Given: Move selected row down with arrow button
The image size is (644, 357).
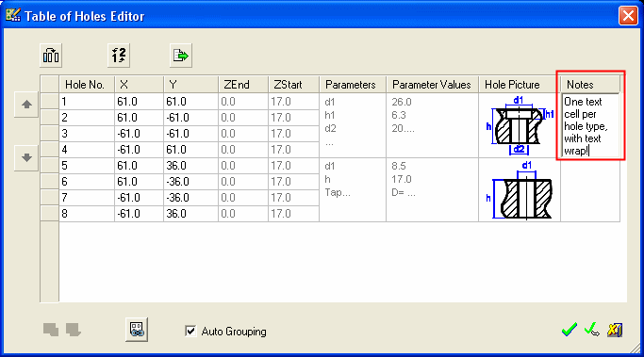Looking at the screenshot, I should [x=26, y=157].
